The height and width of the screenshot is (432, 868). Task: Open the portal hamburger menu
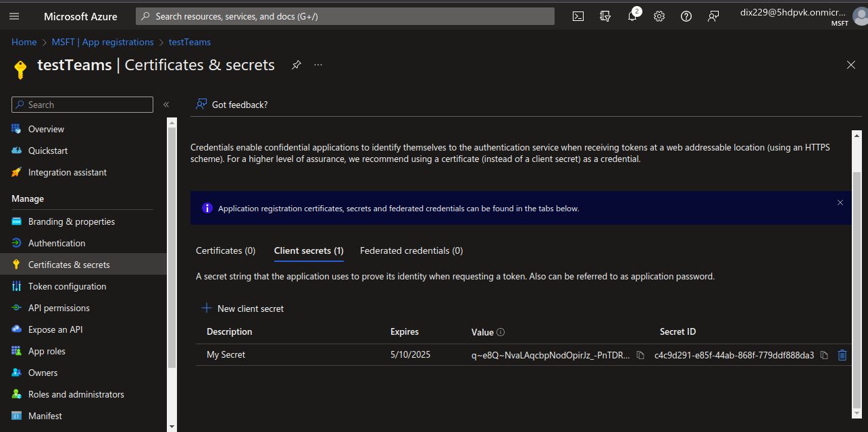click(14, 16)
